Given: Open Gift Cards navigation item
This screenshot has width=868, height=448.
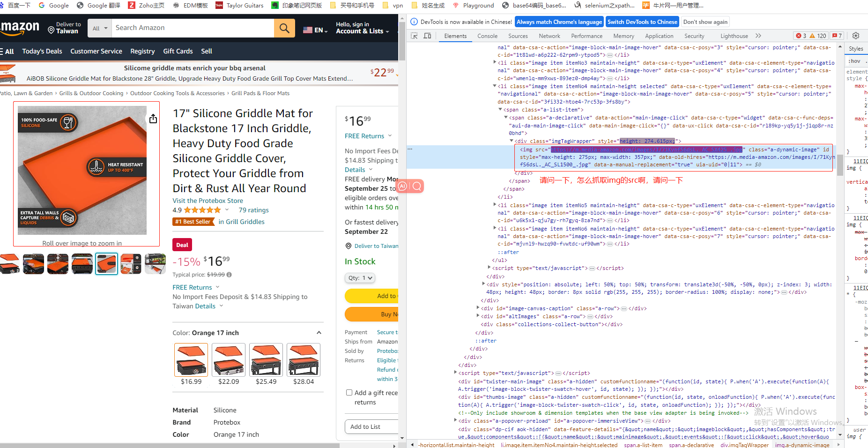Looking at the screenshot, I should pos(178,51).
